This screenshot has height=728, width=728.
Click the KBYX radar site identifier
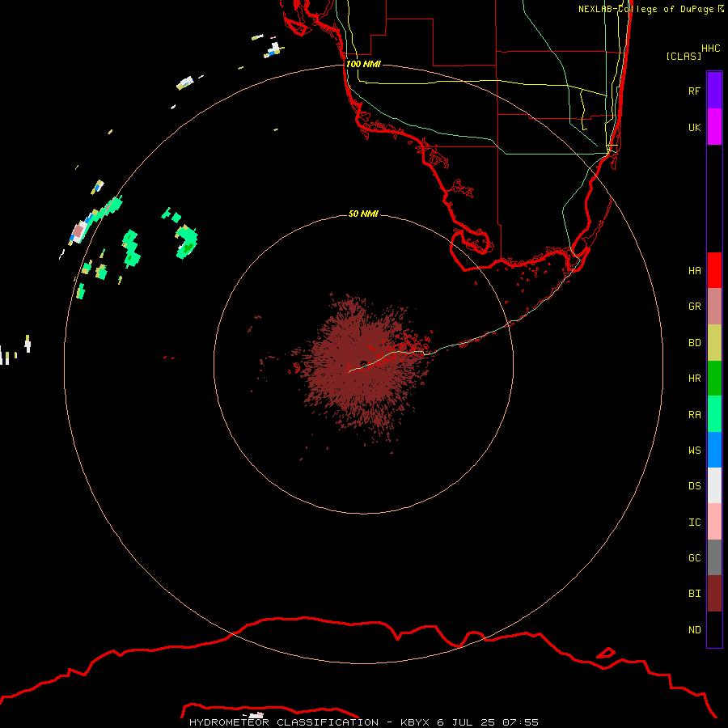pyautogui.click(x=415, y=722)
